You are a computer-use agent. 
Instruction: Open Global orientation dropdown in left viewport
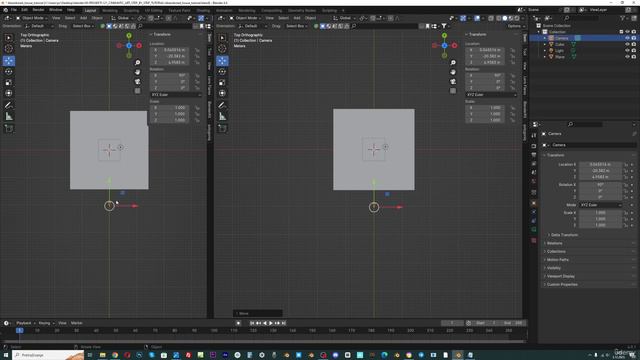click(123, 18)
